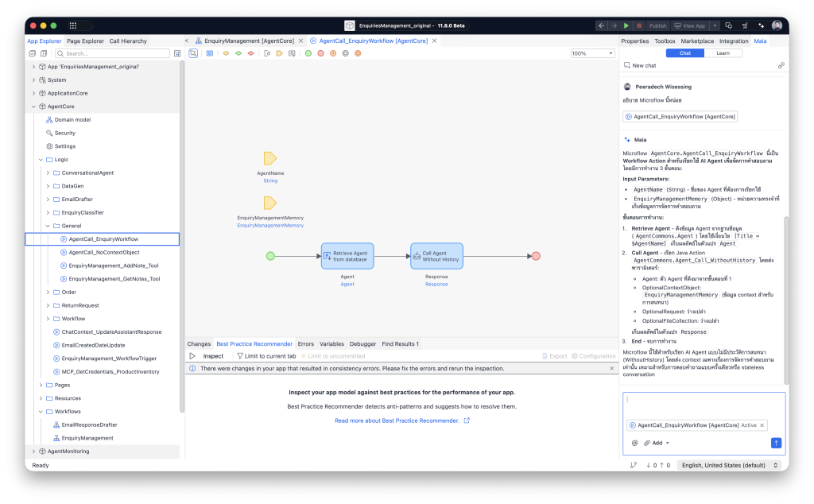The height and width of the screenshot is (504, 814).
Task: Click the red end event toolbar icon
Action: [x=320, y=53]
